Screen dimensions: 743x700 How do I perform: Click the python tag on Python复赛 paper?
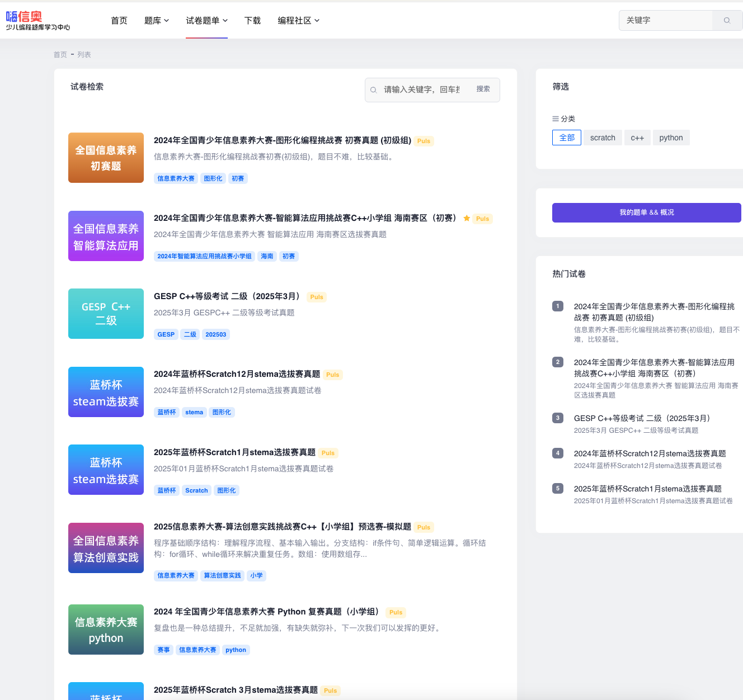click(236, 650)
